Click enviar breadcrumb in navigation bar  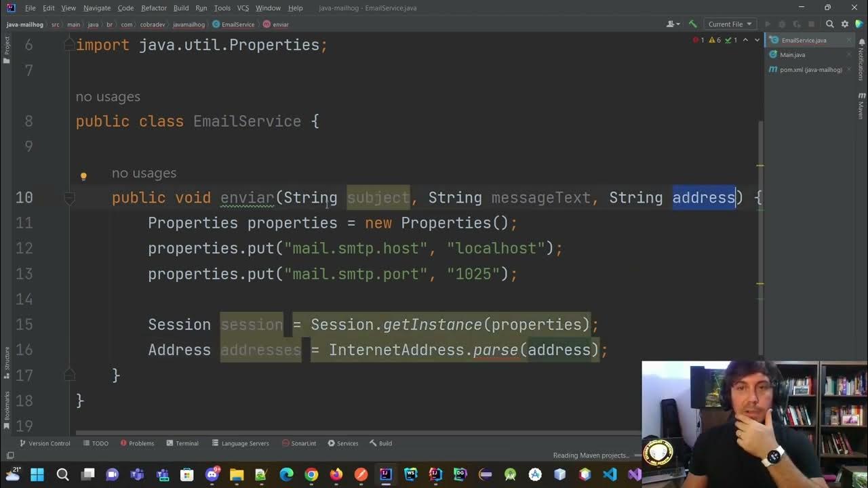[276, 24]
